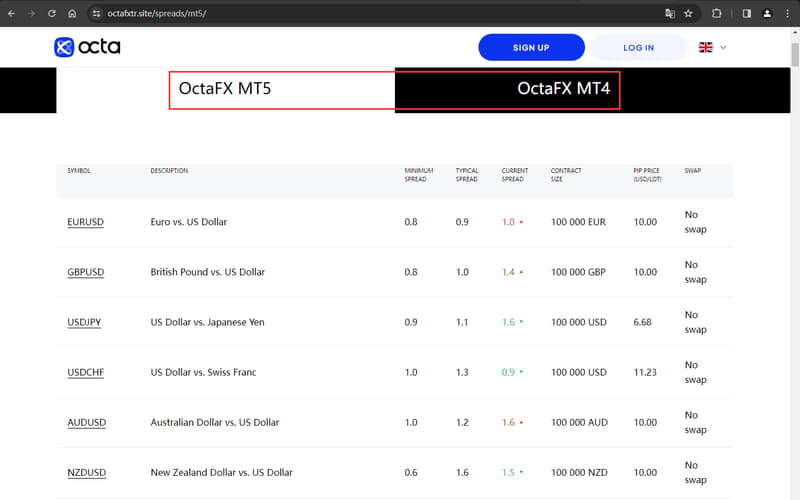The image size is (800, 500).
Task: Click the CONTRACT SIZE column header
Action: point(566,174)
